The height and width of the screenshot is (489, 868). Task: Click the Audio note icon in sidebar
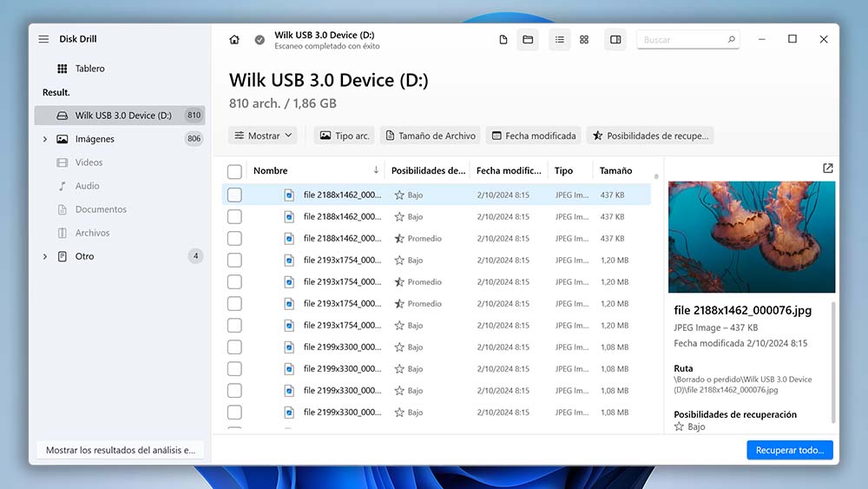point(62,186)
